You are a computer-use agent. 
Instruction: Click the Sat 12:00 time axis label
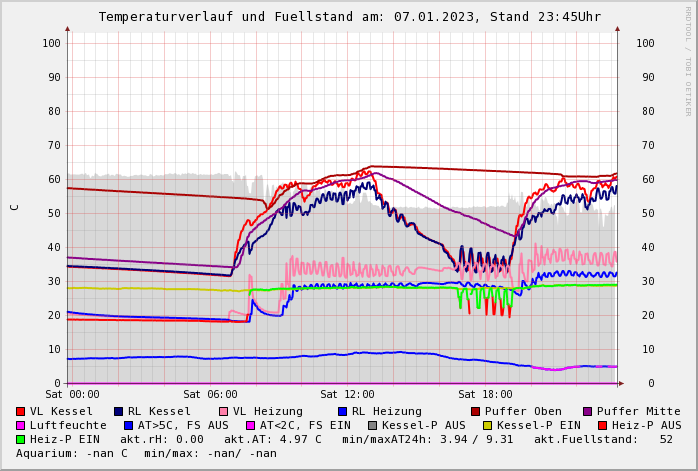(x=347, y=394)
